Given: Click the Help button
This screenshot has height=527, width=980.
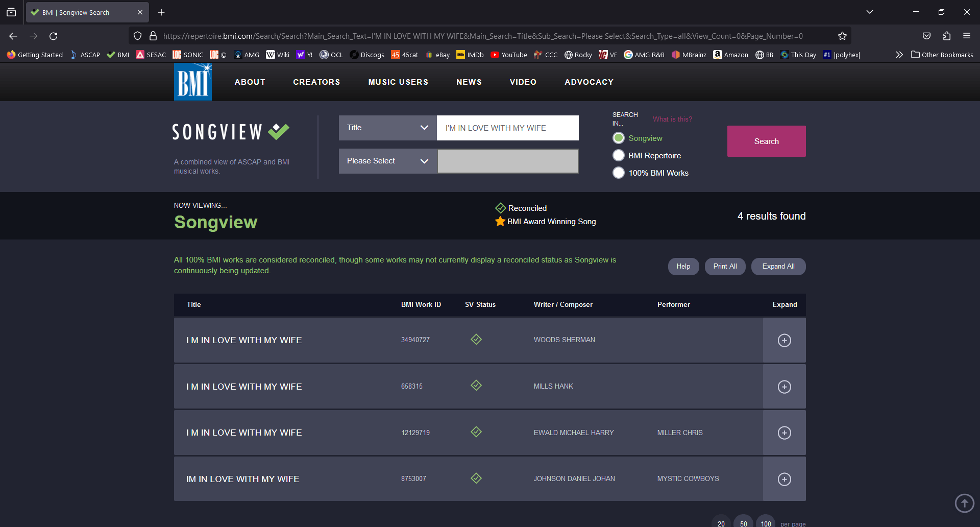Looking at the screenshot, I should 683,267.
